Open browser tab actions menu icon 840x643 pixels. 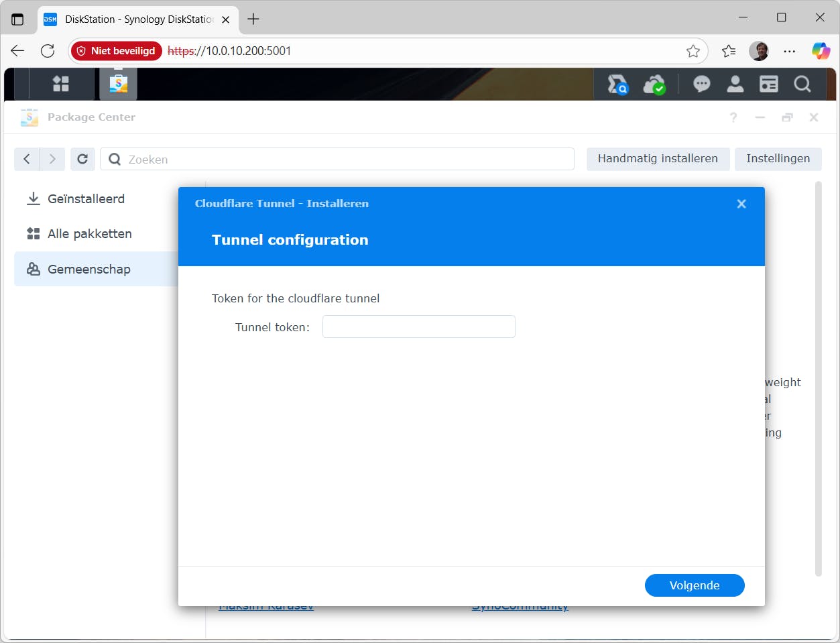point(17,19)
